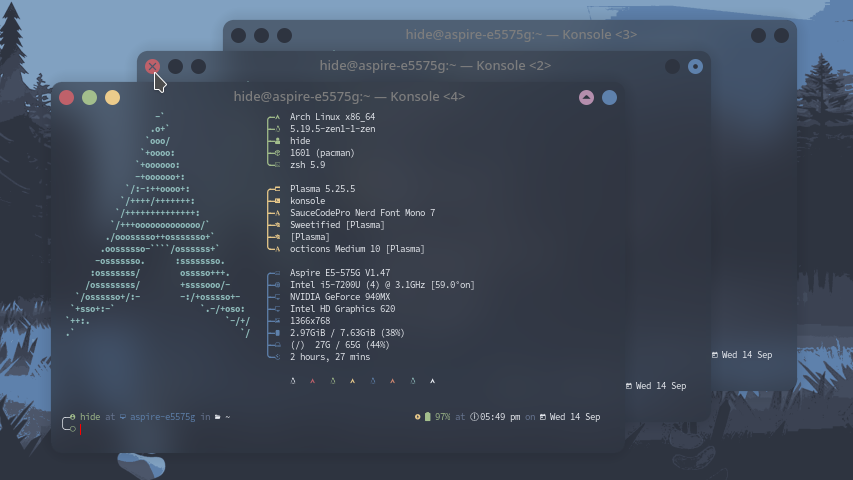Click the 'Sweetified [Plasma]' theme line
The image size is (853, 480).
click(x=337, y=225)
